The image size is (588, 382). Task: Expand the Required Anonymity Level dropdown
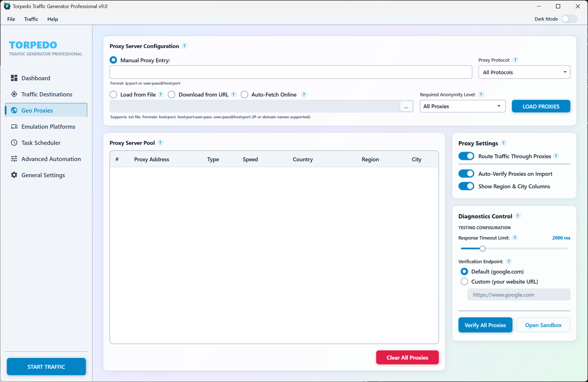pyautogui.click(x=462, y=106)
